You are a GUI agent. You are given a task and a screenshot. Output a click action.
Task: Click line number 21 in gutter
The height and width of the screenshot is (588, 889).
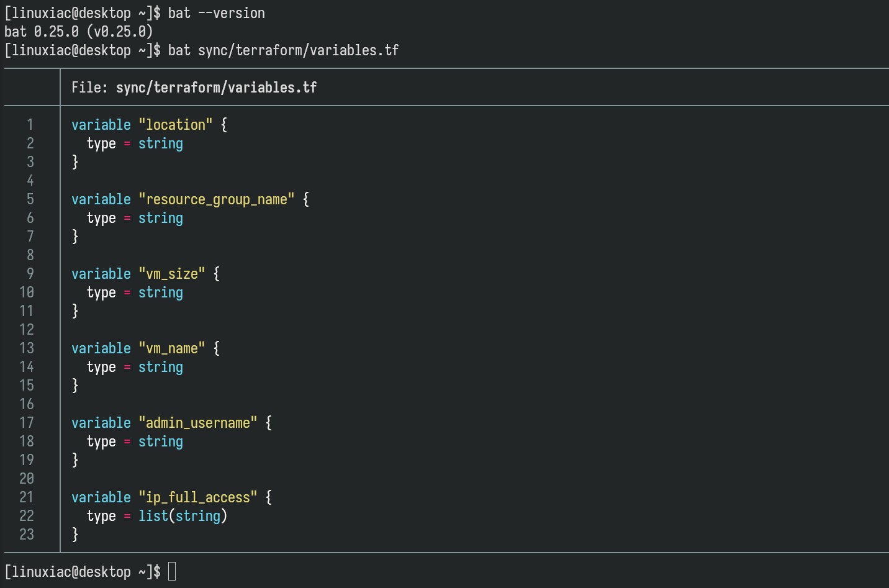pos(27,497)
